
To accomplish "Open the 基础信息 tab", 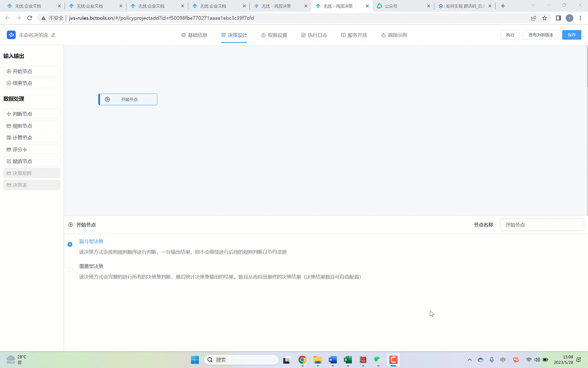I will pos(194,35).
